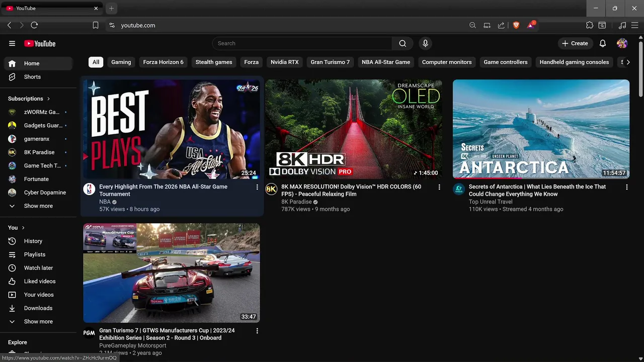Screen dimensions: 644x362
Task: Open the browser extensions puzzle icon
Action: [590, 25]
